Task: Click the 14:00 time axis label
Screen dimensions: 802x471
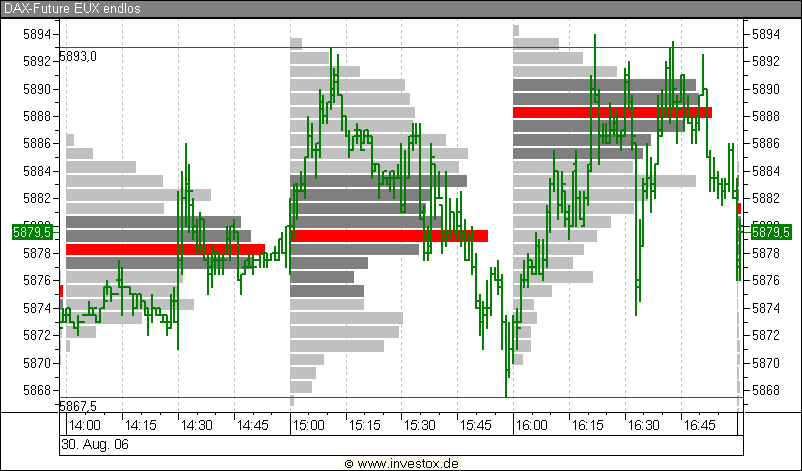Action: pyautogui.click(x=86, y=425)
